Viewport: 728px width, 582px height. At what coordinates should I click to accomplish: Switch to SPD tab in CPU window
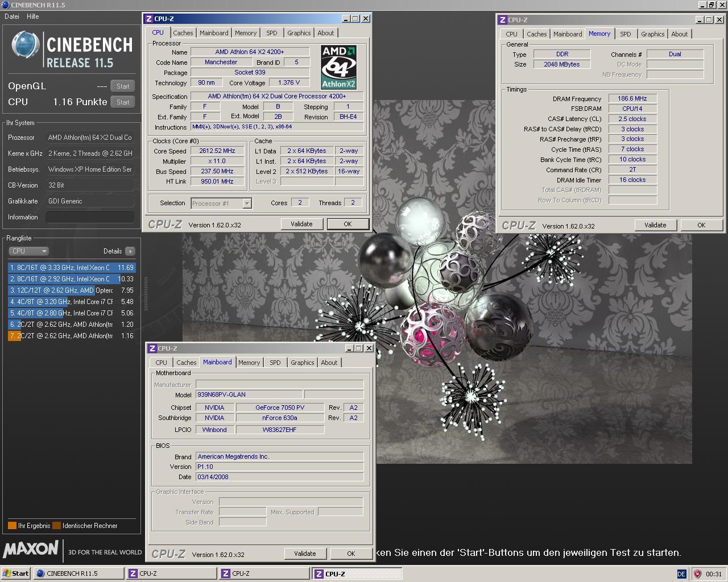pos(272,33)
